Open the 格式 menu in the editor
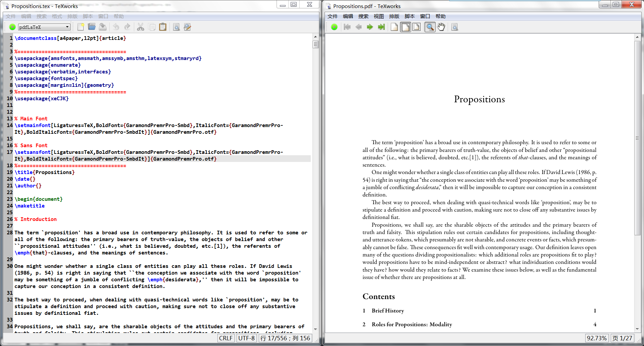Screen dimensions: 644x346 (57, 16)
